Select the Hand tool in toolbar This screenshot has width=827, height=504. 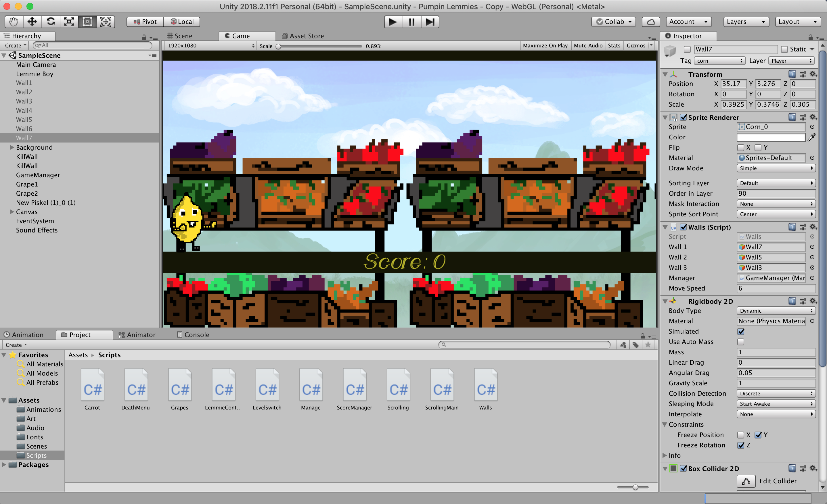[14, 22]
